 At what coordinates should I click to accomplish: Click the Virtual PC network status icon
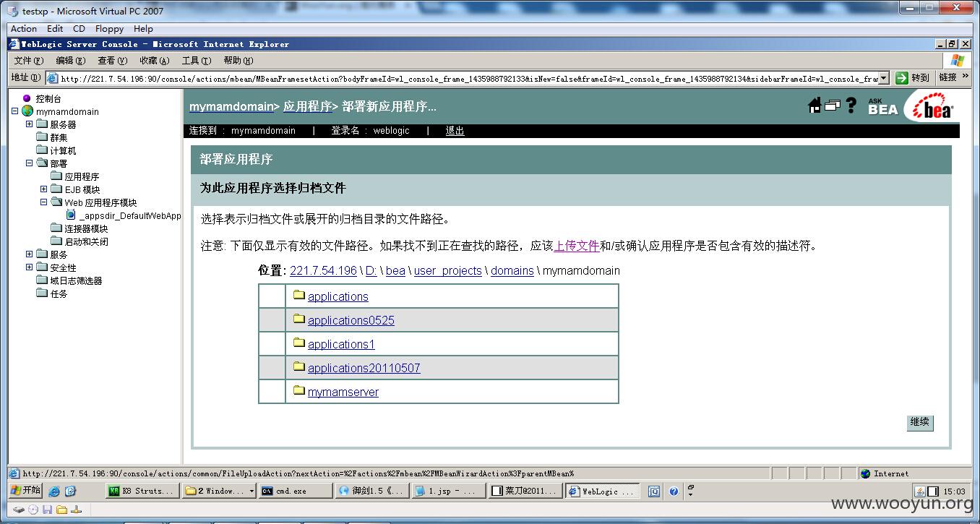pos(76,510)
